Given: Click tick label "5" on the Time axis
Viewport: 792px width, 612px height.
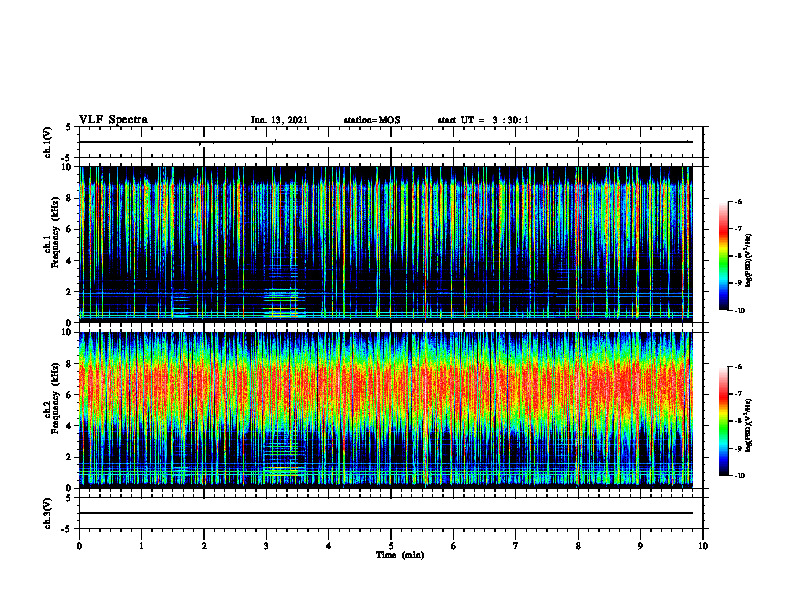Looking at the screenshot, I should click(x=391, y=546).
